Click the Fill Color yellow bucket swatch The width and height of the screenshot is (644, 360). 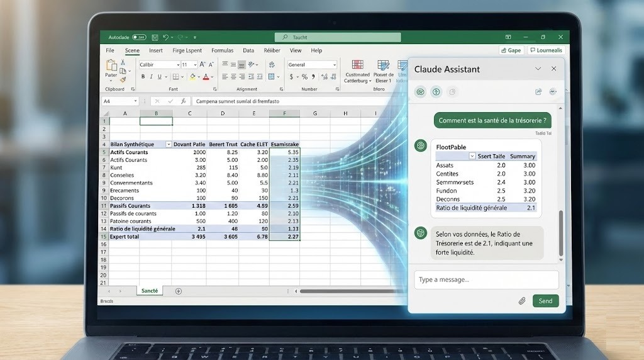[192, 76]
